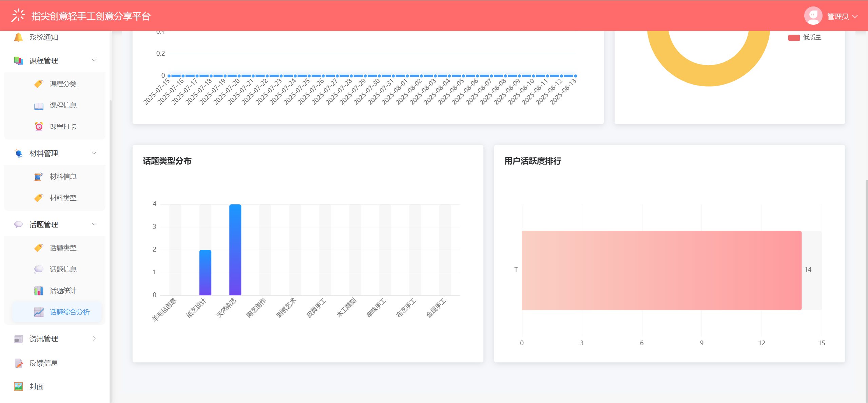Click the 话题统计 bar chart icon

[x=39, y=291]
